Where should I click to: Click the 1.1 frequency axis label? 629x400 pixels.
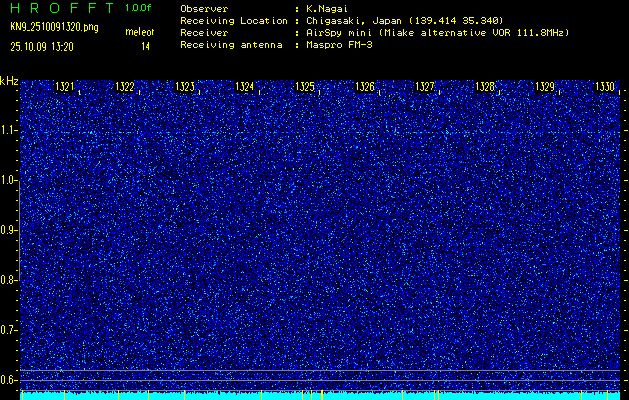[x=9, y=130]
